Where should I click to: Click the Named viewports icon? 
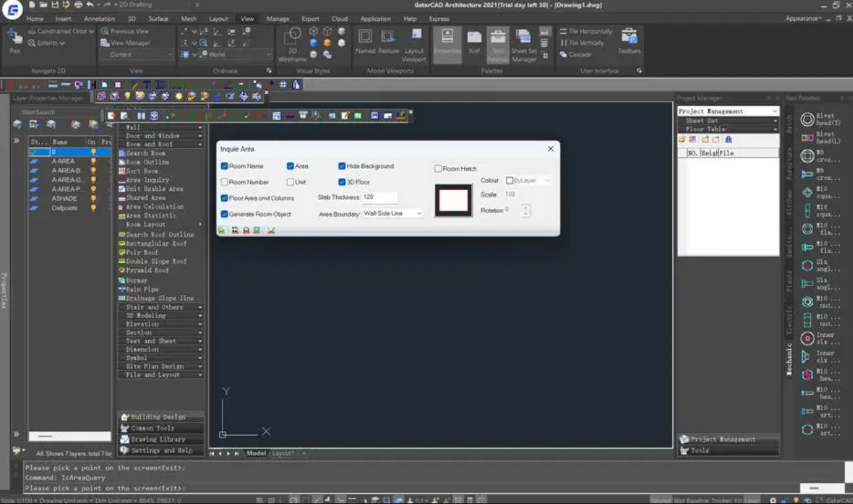365,41
